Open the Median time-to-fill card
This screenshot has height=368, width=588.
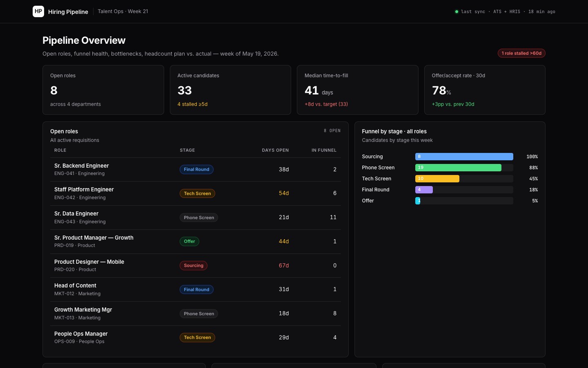pos(358,90)
